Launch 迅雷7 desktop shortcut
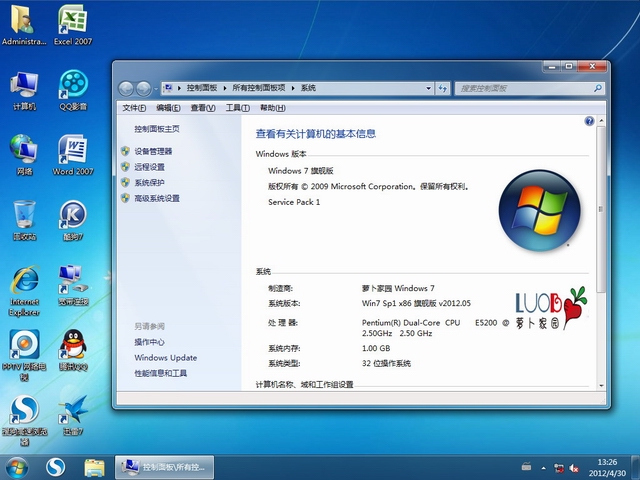The width and height of the screenshot is (640, 480). coord(73,415)
